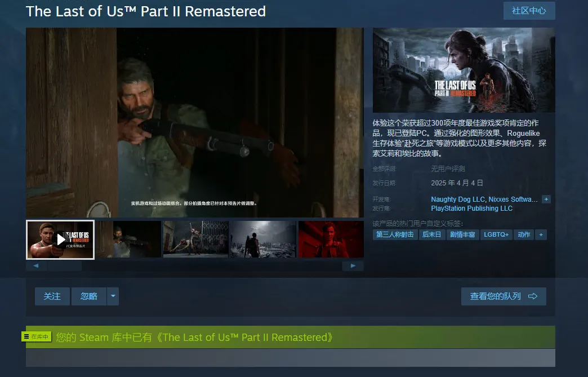Click the plus icon after tags
This screenshot has height=377, width=588.
(x=541, y=234)
